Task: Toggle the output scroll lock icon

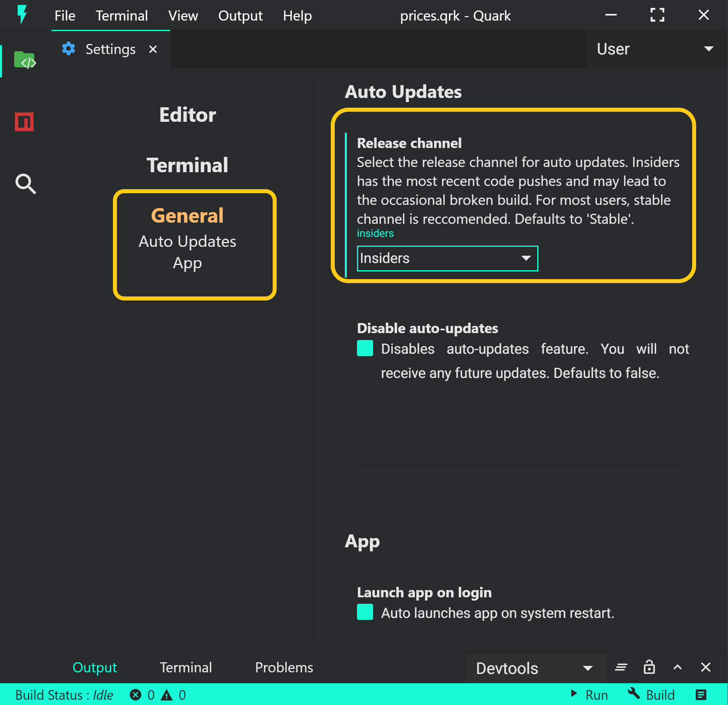Action: [649, 667]
